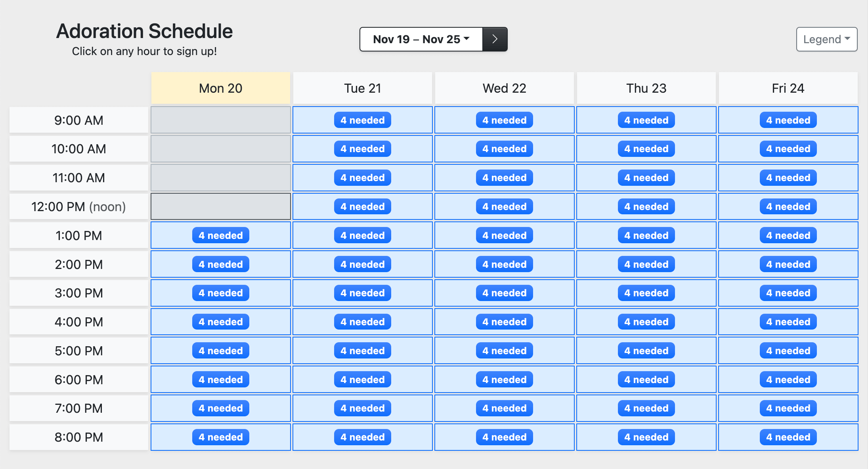Screen dimensions: 868x469
Task: Pick the Wednesday 2:00 PM slot
Action: [504, 264]
